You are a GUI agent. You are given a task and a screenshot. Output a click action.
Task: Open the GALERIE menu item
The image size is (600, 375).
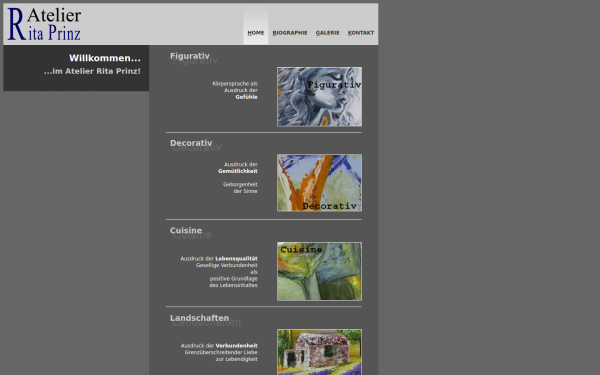[328, 33]
